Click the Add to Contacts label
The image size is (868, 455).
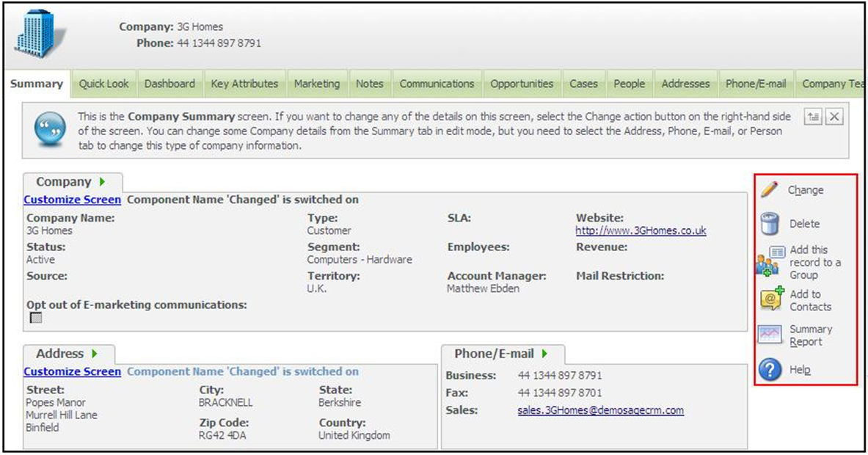click(x=811, y=300)
